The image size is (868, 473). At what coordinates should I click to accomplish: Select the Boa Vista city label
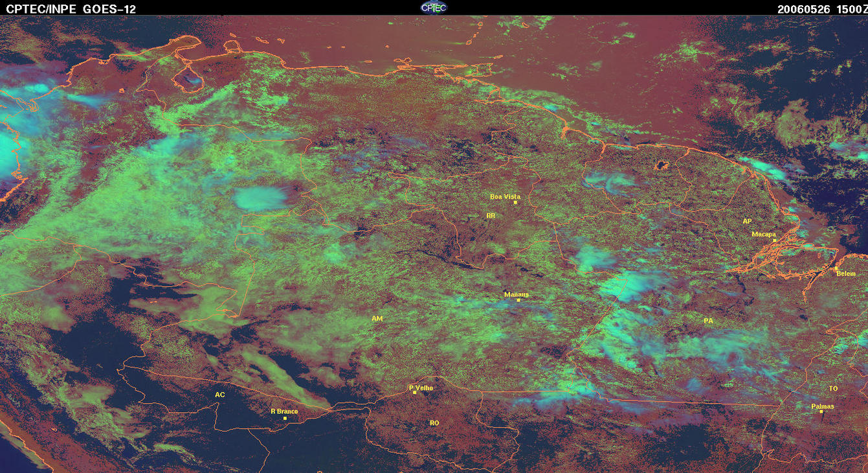(x=505, y=196)
